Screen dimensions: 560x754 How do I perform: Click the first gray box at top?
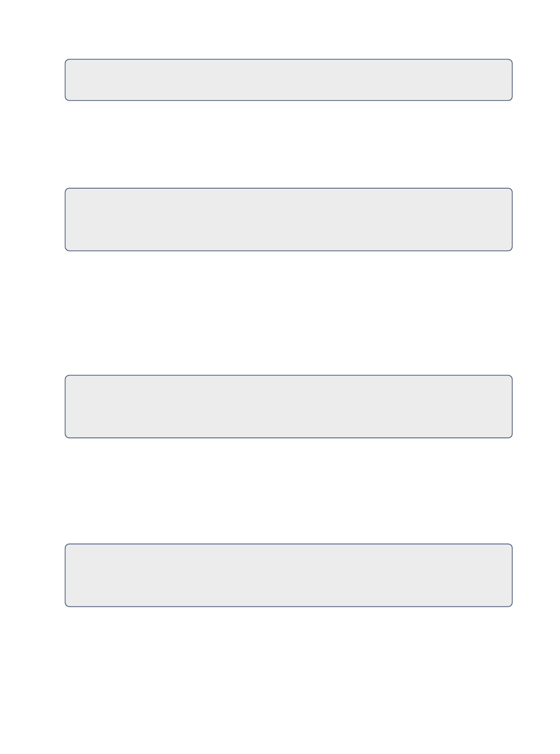click(288, 80)
